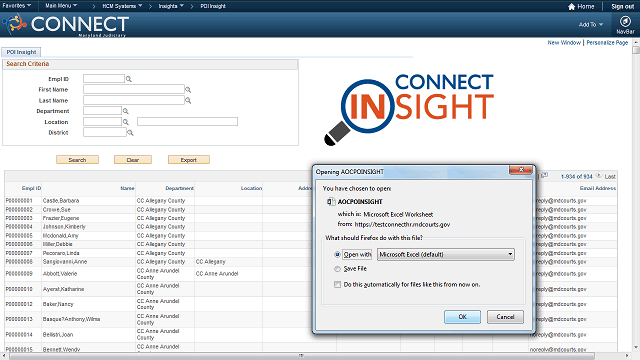Click the next page arrow before Last
640x360 pixels.
tap(598, 176)
